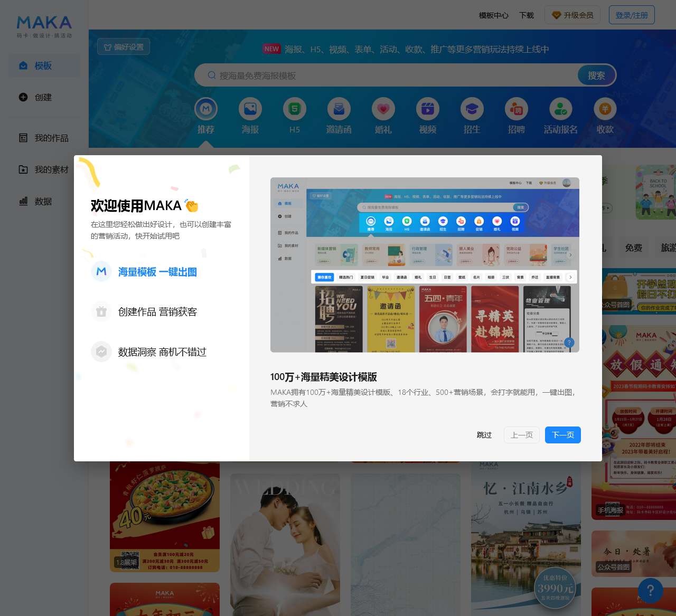Open the pizza 40元 poster template

pyautogui.click(x=165, y=517)
